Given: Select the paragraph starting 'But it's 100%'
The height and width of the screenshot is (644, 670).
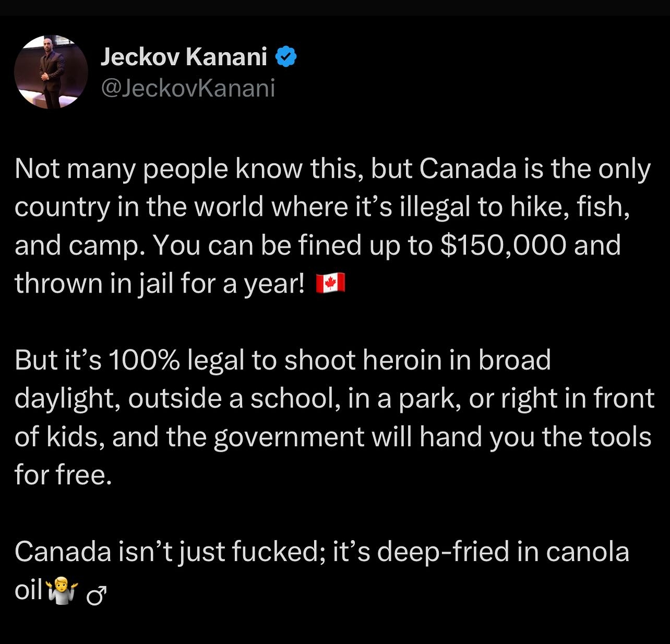Looking at the screenshot, I should [334, 417].
